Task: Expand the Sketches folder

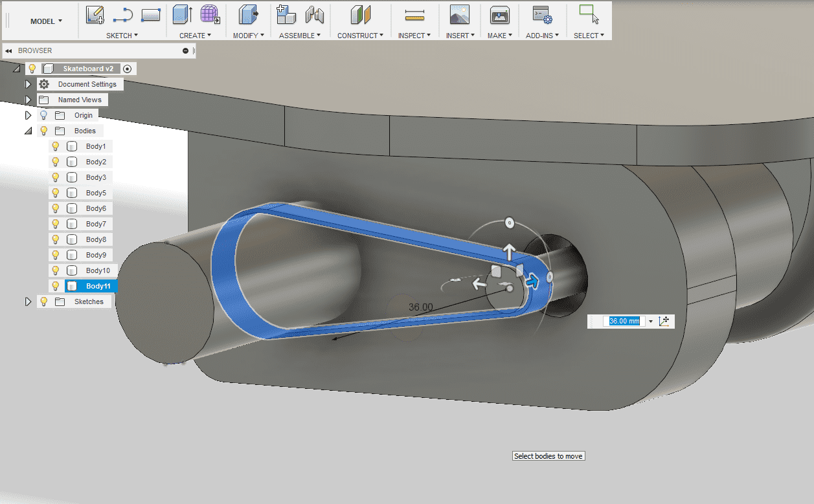Action: tap(28, 301)
